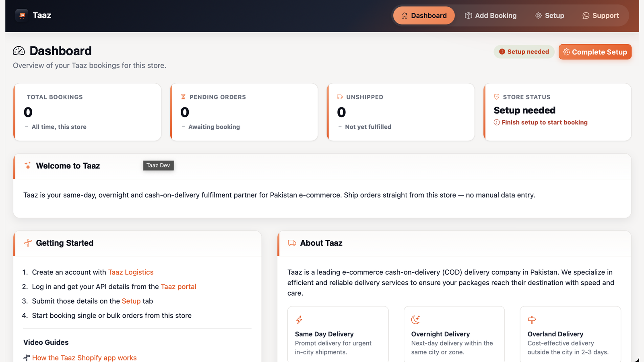Click the Taaz brand name in header

pyautogui.click(x=42, y=15)
